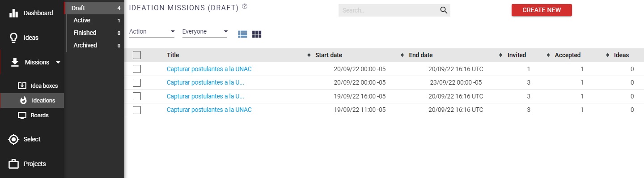
Task: Switch to list view layout
Action: 242,34
